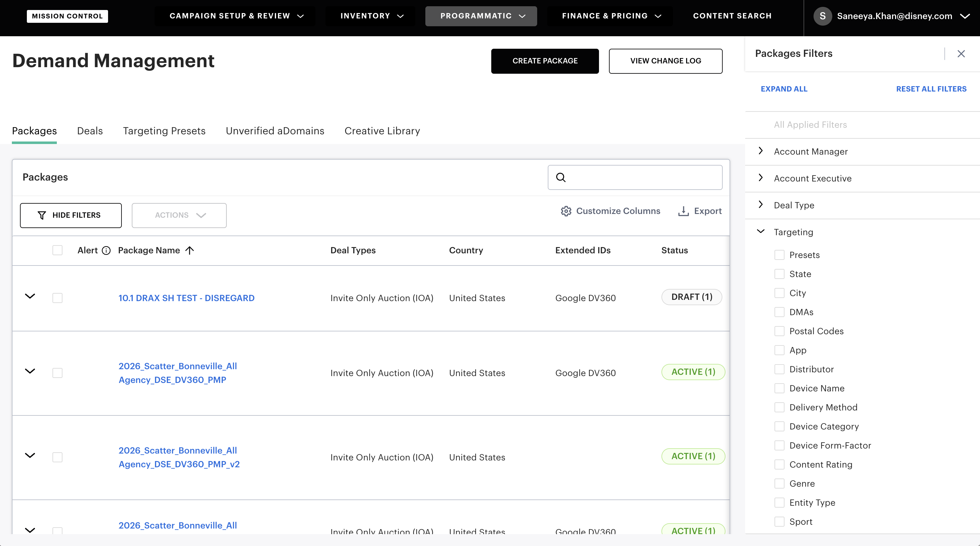Sort by the Country column header
980x546 pixels.
pos(466,251)
